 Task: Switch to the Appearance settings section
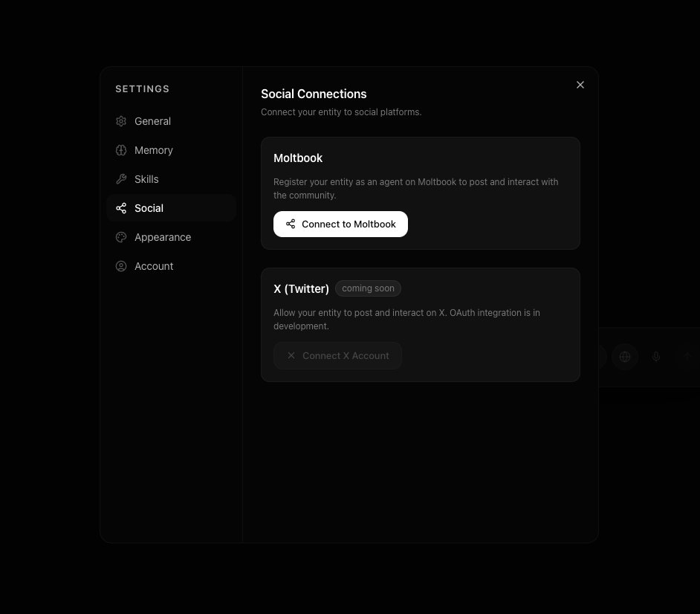coord(171,237)
